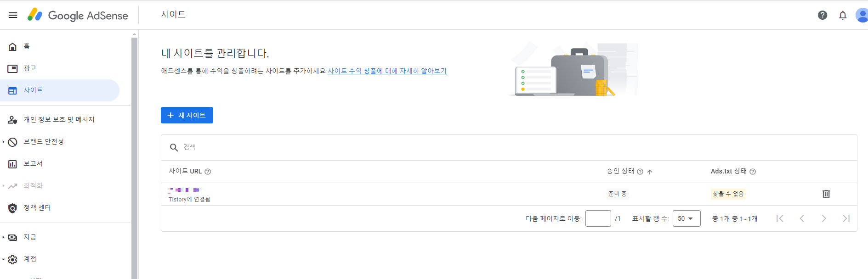
Task: Collapse the 계정 sidebar section
Action: 3,259
